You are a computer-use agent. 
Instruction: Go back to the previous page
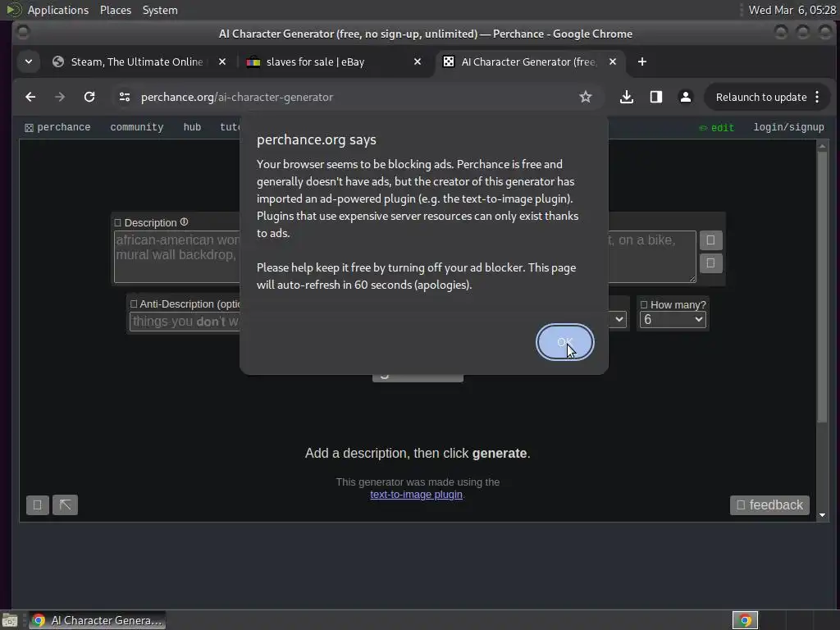pos(30,97)
